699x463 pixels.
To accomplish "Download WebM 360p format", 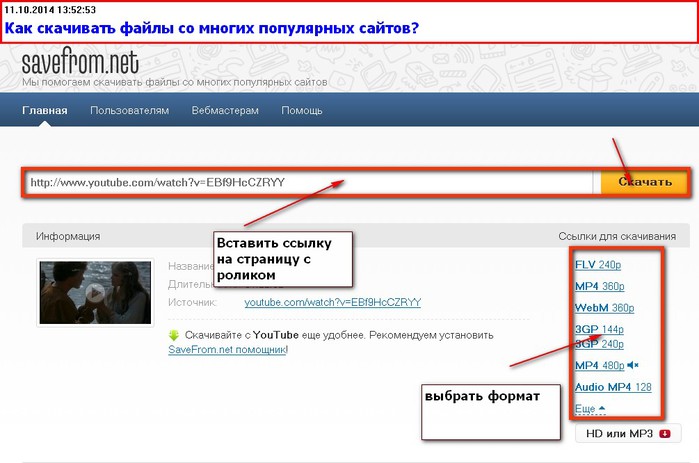I will [x=604, y=307].
